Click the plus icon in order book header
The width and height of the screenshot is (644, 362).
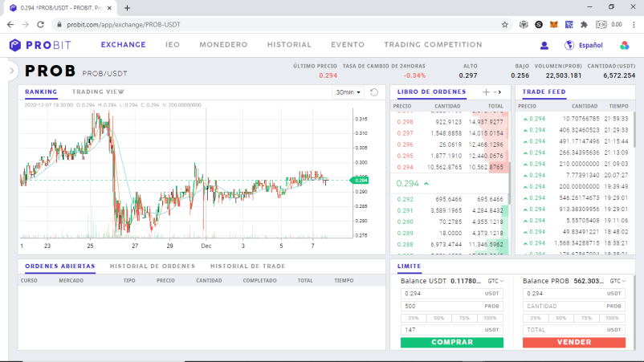486,92
